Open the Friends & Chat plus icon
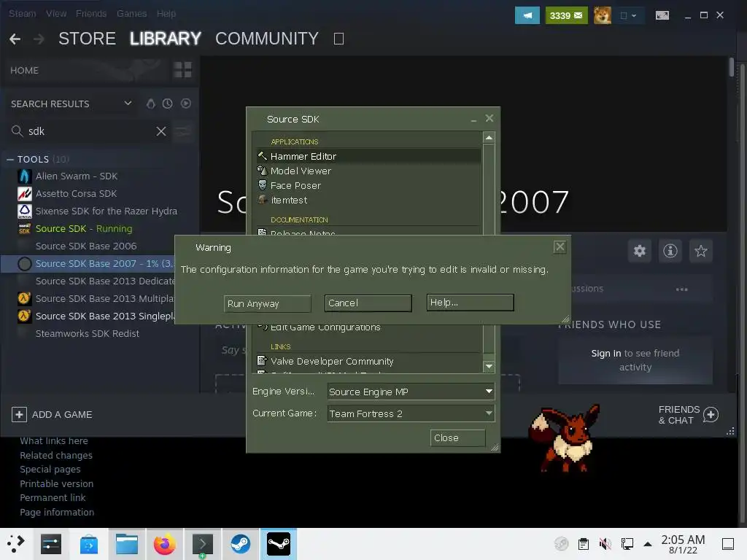Screen dimensions: 747x560 pos(711,415)
